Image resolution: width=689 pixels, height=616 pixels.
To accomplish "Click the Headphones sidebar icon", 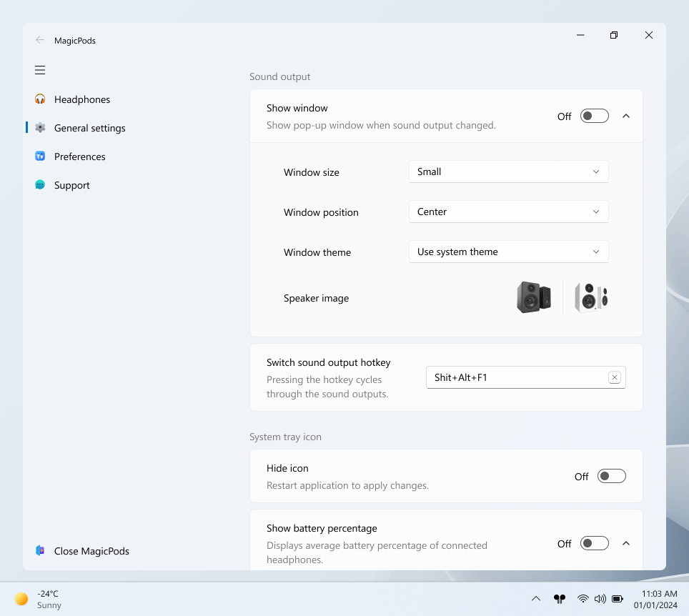I will (x=40, y=99).
